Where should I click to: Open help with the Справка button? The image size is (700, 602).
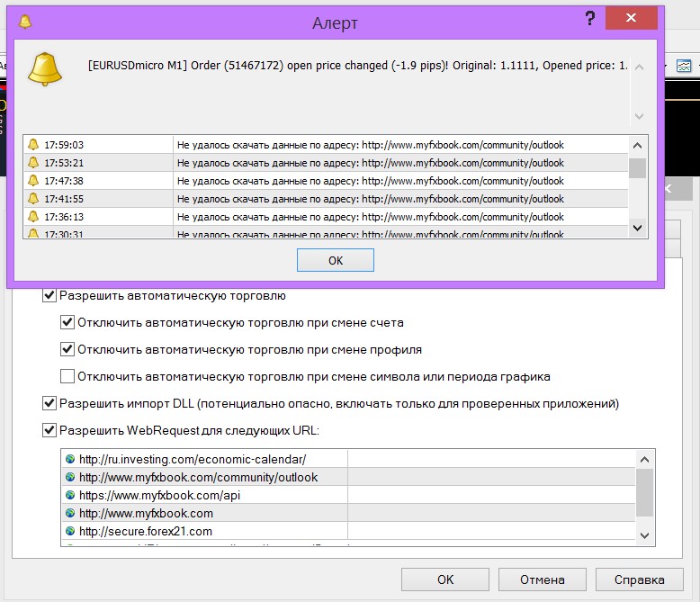[x=640, y=580]
